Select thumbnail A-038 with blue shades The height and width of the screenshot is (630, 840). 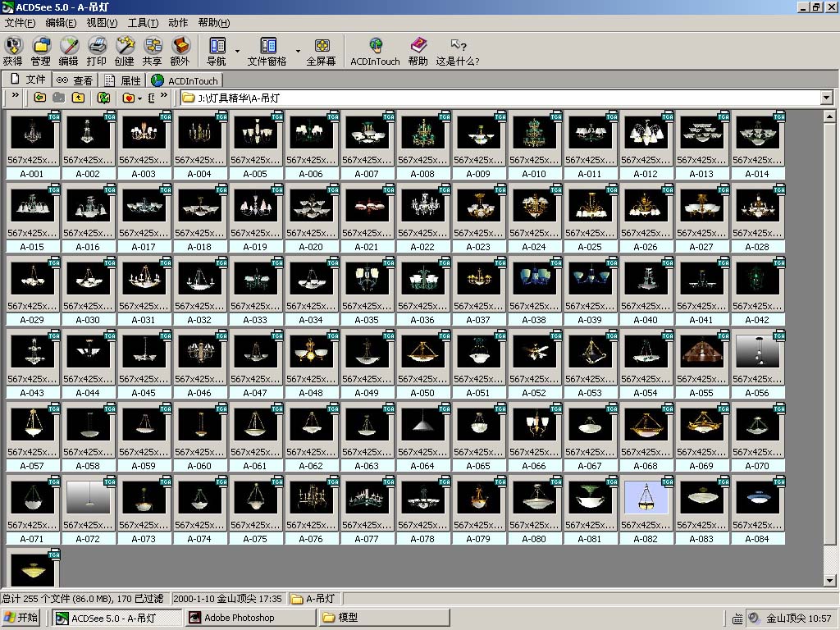pos(534,279)
